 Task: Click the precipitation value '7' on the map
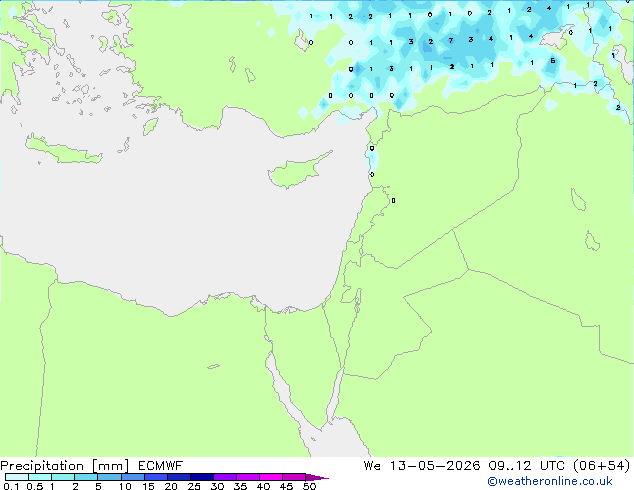point(450,40)
